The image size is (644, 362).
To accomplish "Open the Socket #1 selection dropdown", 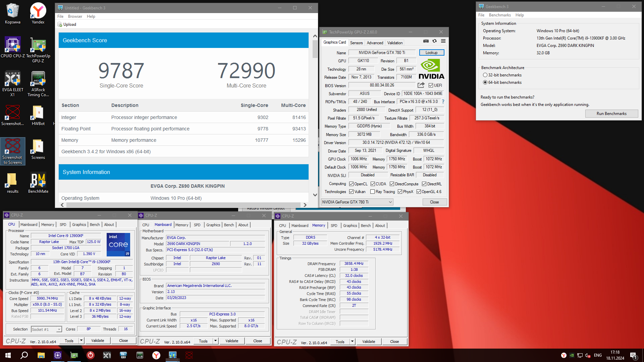I will click(47, 329).
